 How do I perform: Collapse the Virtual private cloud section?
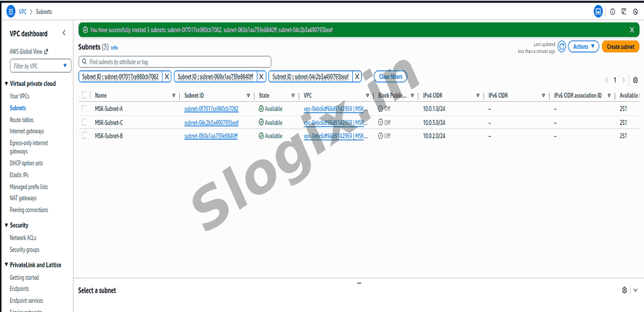click(x=6, y=84)
